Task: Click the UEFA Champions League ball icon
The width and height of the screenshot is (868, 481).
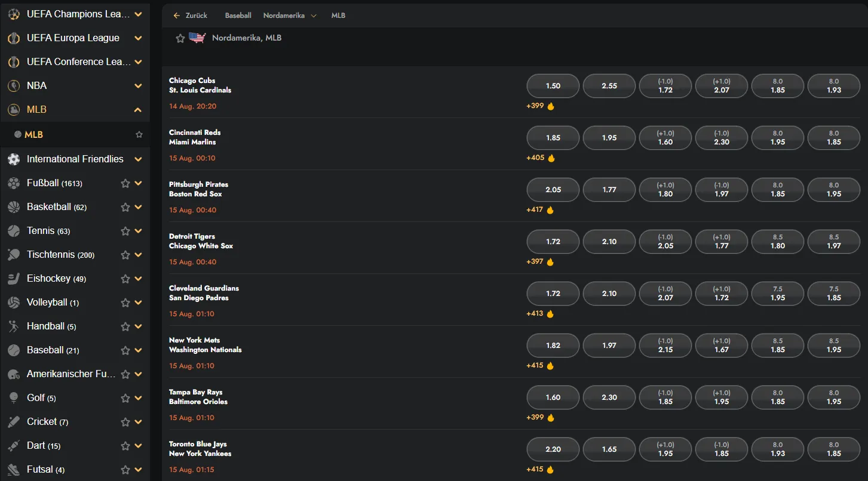Action: [x=14, y=14]
